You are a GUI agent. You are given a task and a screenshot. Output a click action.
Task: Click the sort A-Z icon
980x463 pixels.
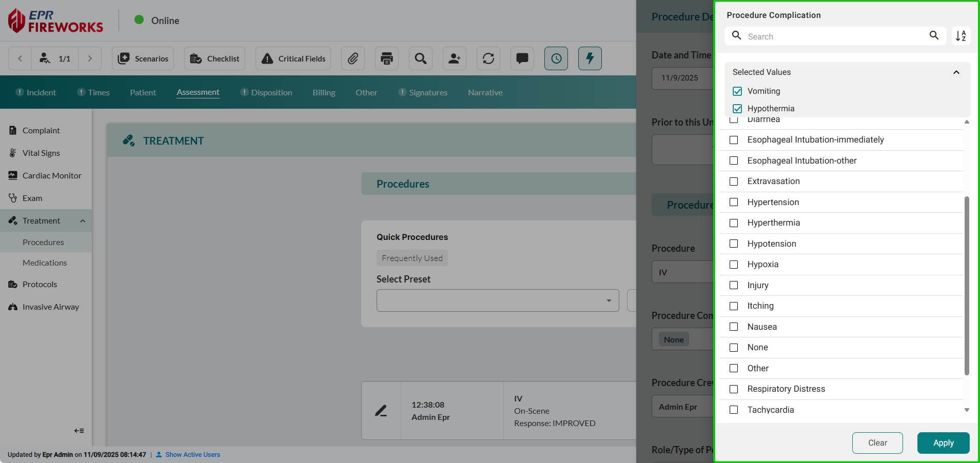click(961, 36)
